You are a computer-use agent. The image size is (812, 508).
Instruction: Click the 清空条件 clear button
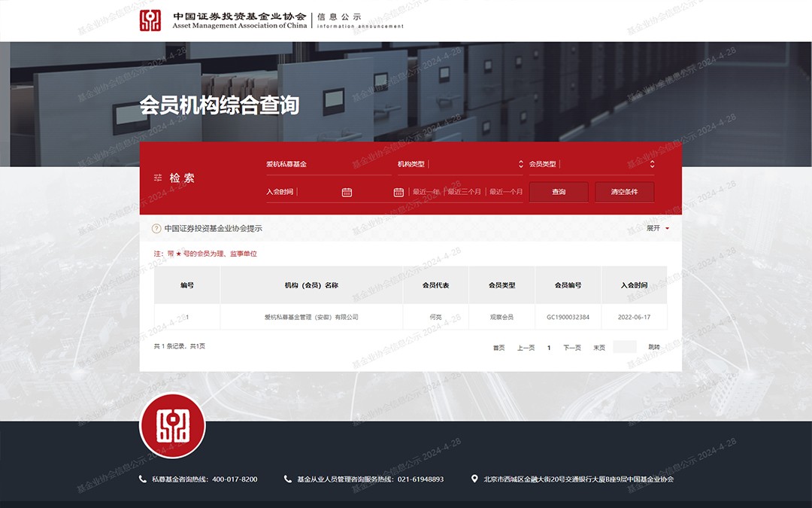624,192
